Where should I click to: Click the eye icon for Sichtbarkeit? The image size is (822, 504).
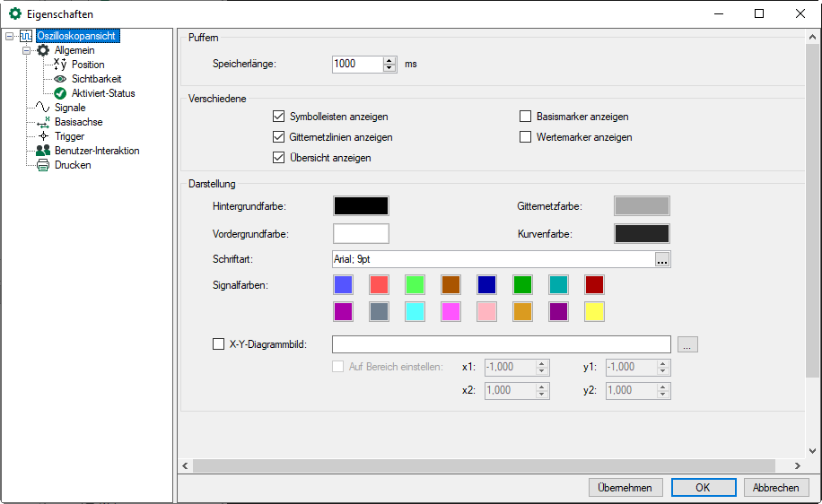click(x=60, y=79)
